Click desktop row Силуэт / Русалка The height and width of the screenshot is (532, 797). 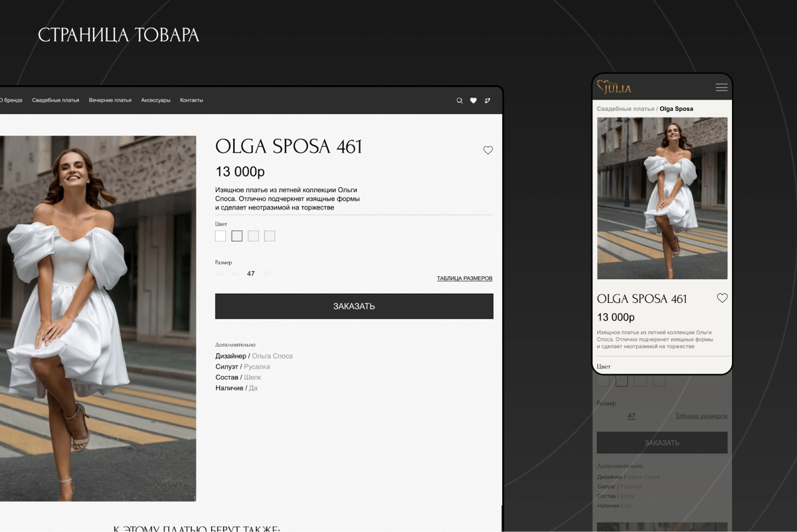[x=242, y=367]
